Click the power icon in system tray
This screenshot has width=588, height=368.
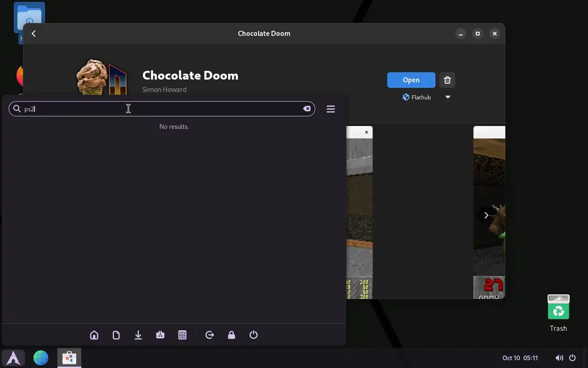[572, 358]
